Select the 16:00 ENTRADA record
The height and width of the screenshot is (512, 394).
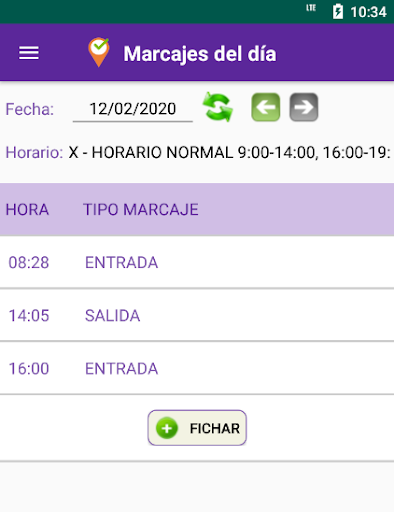[x=197, y=368]
